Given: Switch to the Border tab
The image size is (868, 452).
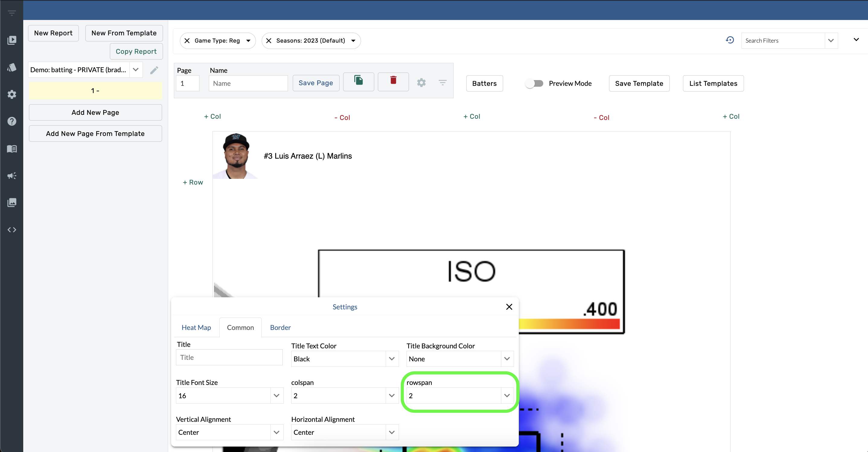Looking at the screenshot, I should coord(280,327).
